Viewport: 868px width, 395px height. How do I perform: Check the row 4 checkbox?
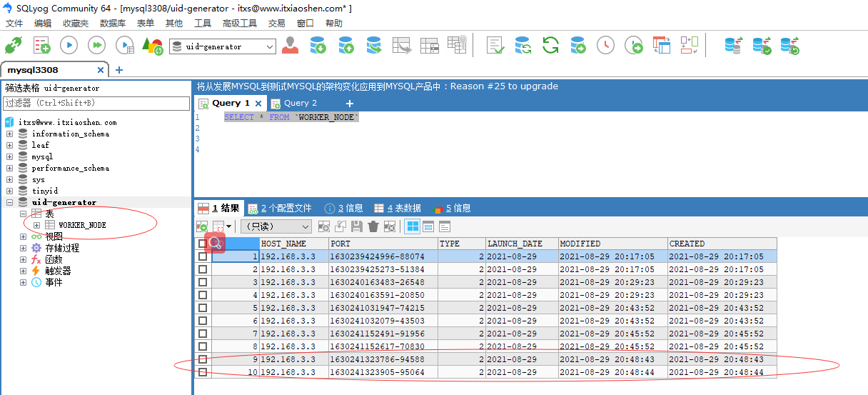pyautogui.click(x=203, y=295)
